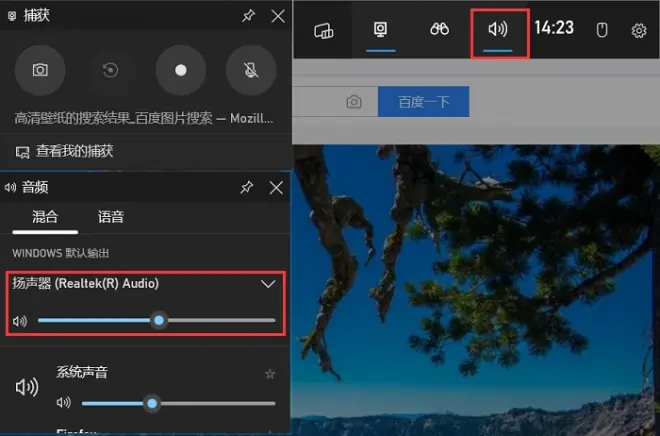This screenshot has width=660, height=436.
Task: Adjust the 扬声器 output volume slider
Action: pos(157,320)
